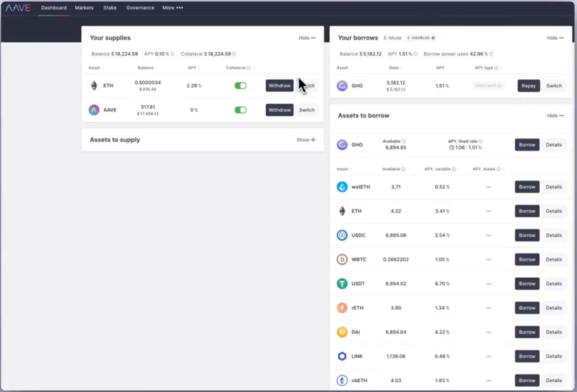This screenshot has height=392, width=577.
Task: Click the AAVE logo
Action: click(18, 8)
